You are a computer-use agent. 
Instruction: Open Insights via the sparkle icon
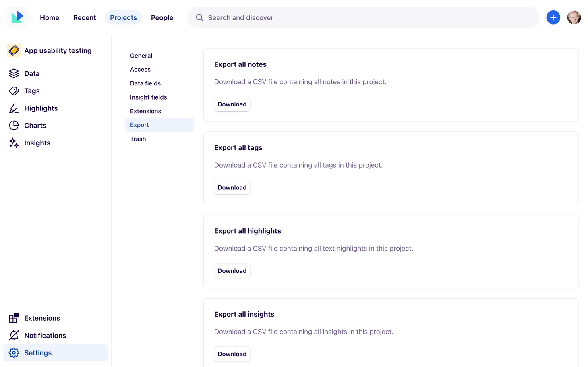point(13,143)
